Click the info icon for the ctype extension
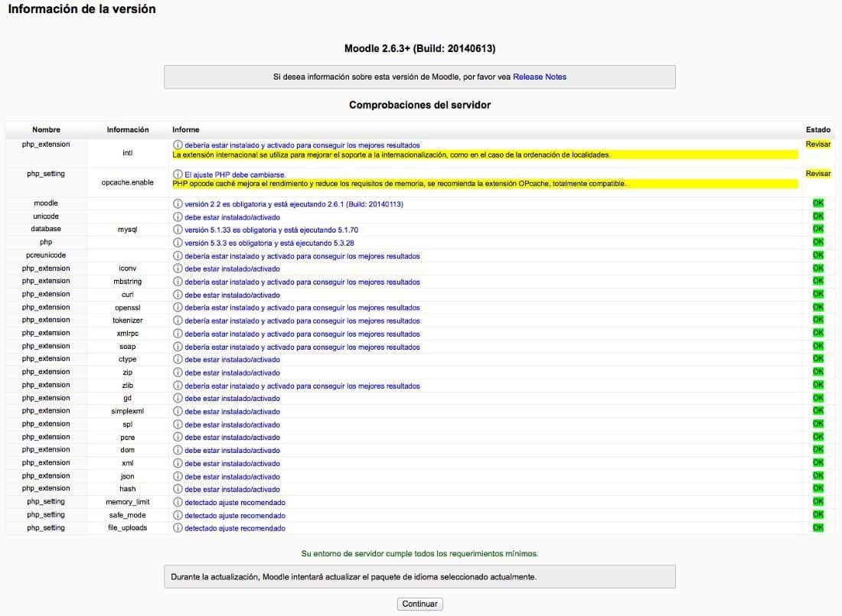Viewport: 842px width, 616px height. point(178,360)
